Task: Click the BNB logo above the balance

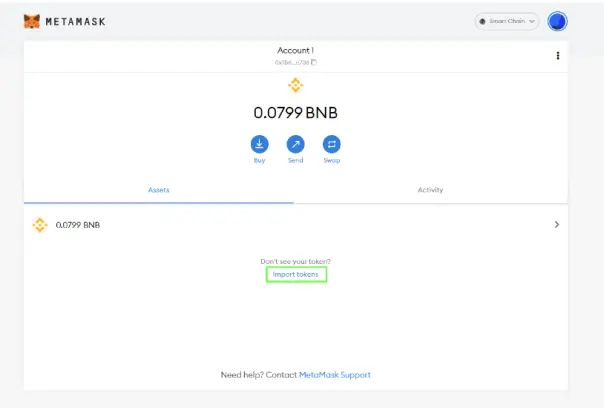Action: pos(295,85)
